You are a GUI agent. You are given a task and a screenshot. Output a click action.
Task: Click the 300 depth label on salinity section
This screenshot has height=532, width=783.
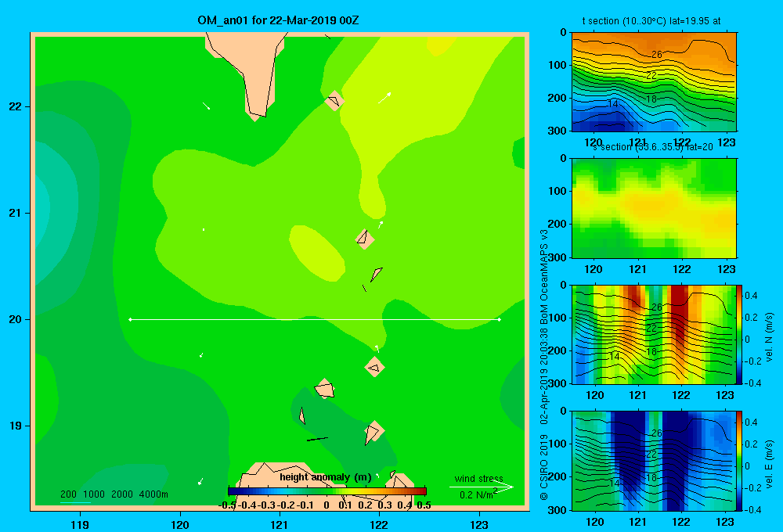(557, 257)
